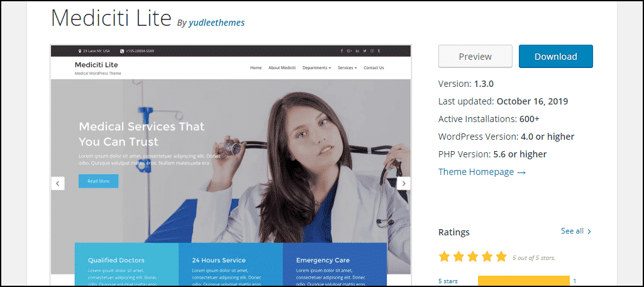Click the Facebook icon in theme header
The height and width of the screenshot is (287, 644).
[341, 51]
